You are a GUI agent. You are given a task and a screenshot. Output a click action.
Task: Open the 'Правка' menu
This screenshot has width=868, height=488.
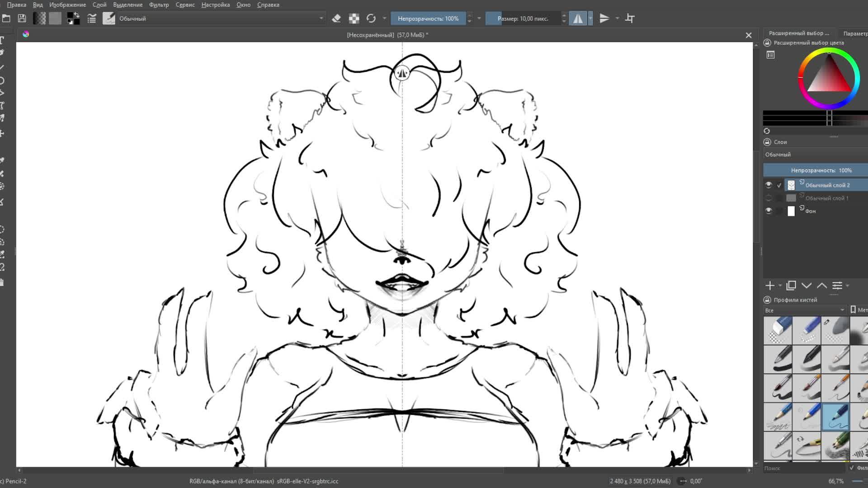pos(17,5)
